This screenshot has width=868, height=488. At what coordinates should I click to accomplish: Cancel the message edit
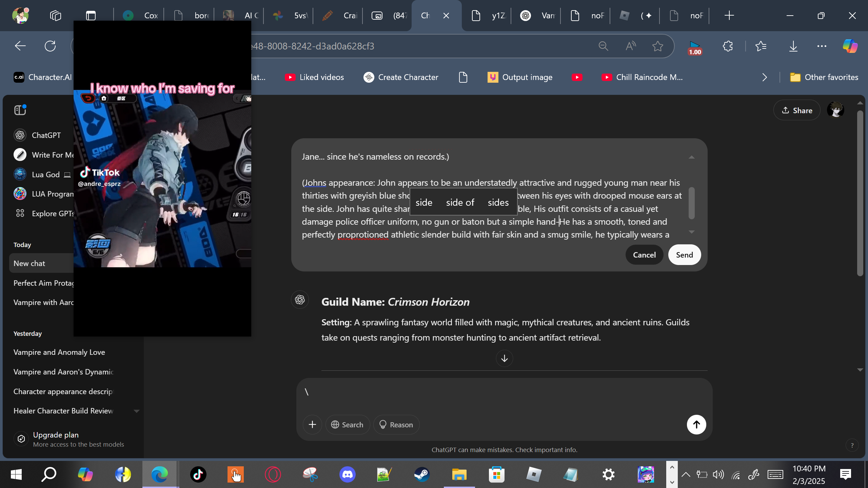click(644, 255)
